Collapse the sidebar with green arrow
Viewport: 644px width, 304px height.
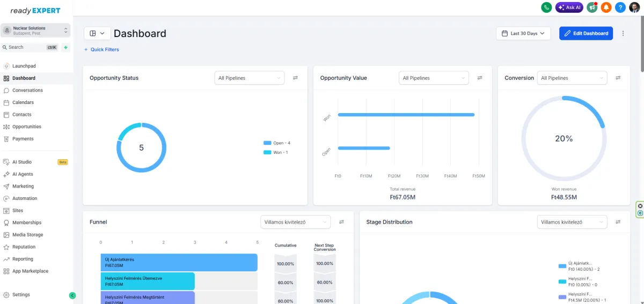(x=72, y=295)
